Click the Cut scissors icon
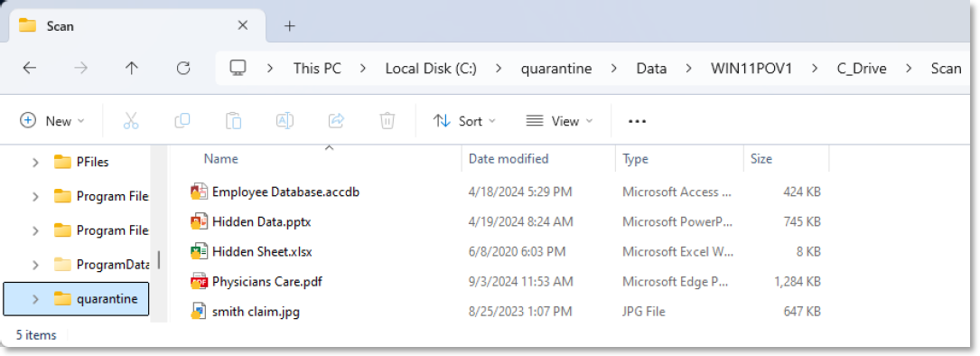This screenshot has width=980, height=356. 131,121
